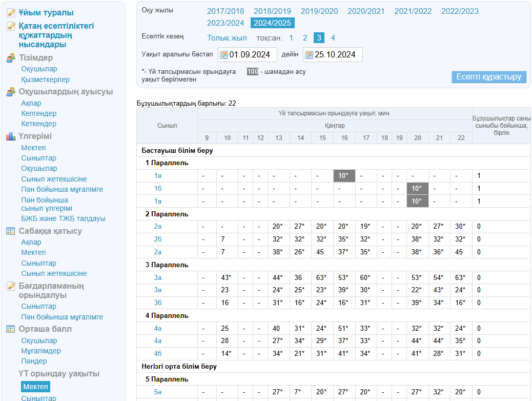Screen dimensions: 532x401
Task: Click the people icon beside Тізімдер
Action: 11,58
